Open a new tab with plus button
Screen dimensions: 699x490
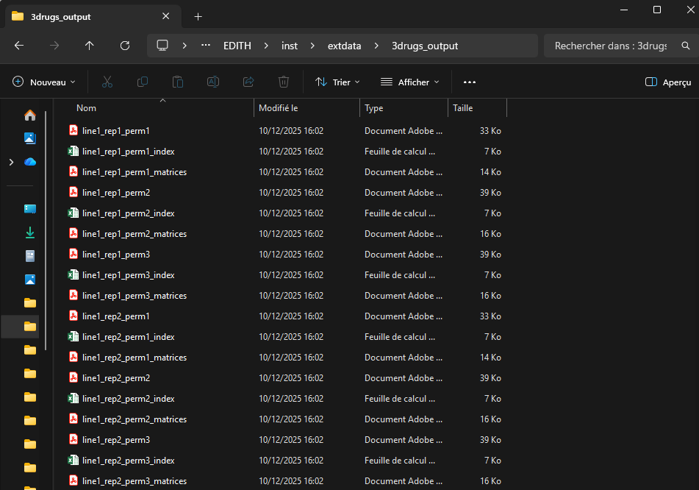[198, 16]
